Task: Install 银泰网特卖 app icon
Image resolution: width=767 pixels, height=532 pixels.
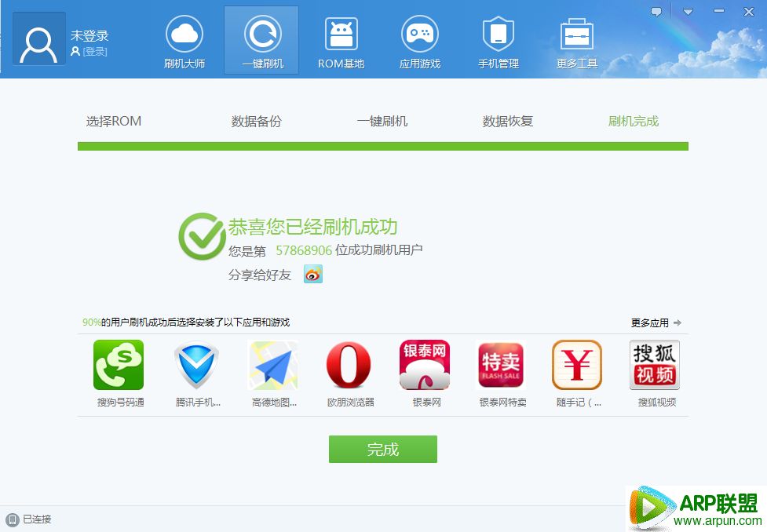Action: 501,366
